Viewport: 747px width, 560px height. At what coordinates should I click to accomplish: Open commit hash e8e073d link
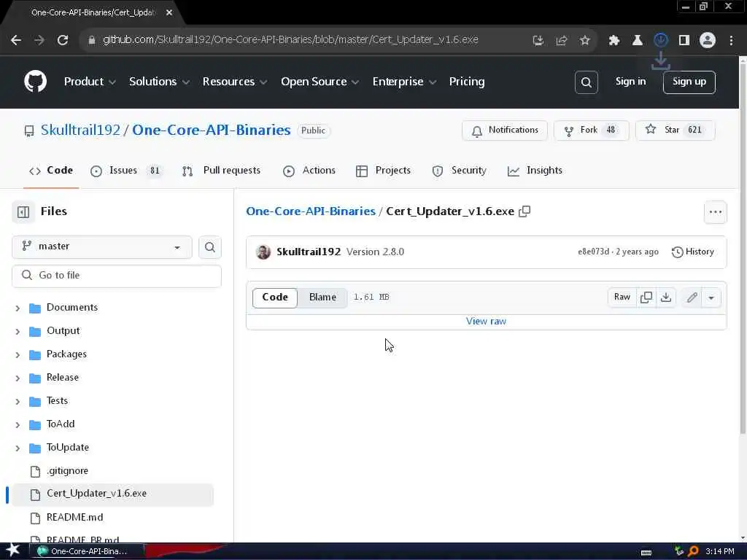(593, 252)
